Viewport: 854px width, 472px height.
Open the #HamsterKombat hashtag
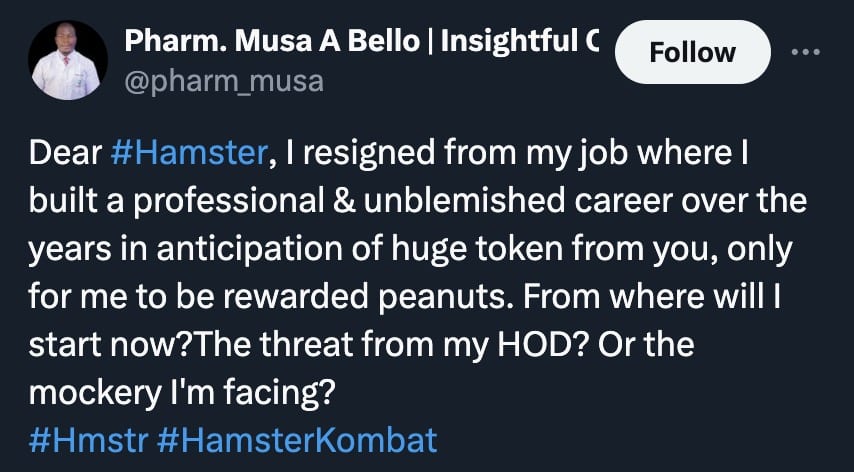[x=298, y=441]
